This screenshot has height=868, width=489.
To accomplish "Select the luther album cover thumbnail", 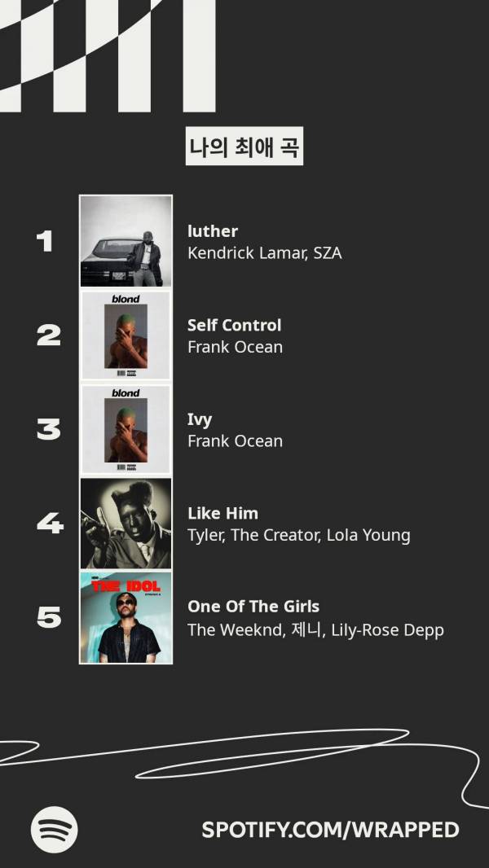I will pos(126,241).
